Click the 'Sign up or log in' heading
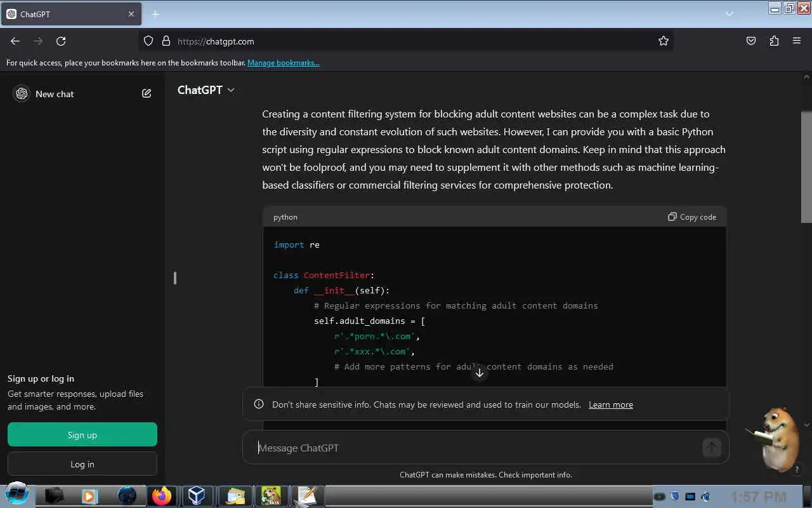 [x=41, y=378]
